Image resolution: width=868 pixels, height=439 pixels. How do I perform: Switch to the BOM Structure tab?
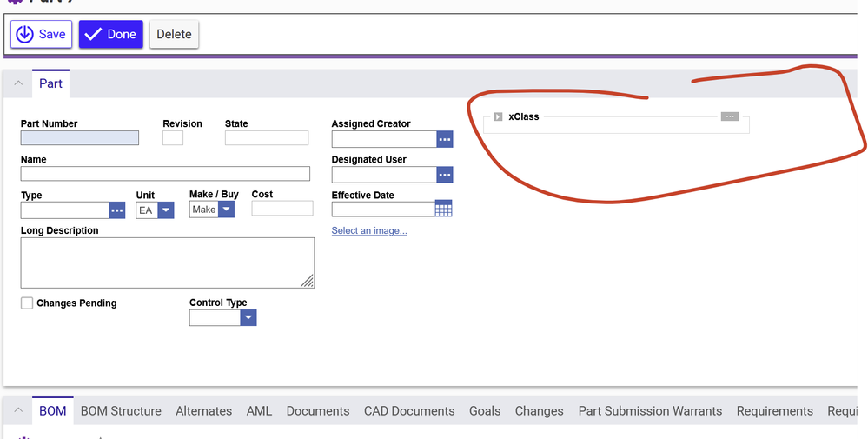click(x=121, y=411)
